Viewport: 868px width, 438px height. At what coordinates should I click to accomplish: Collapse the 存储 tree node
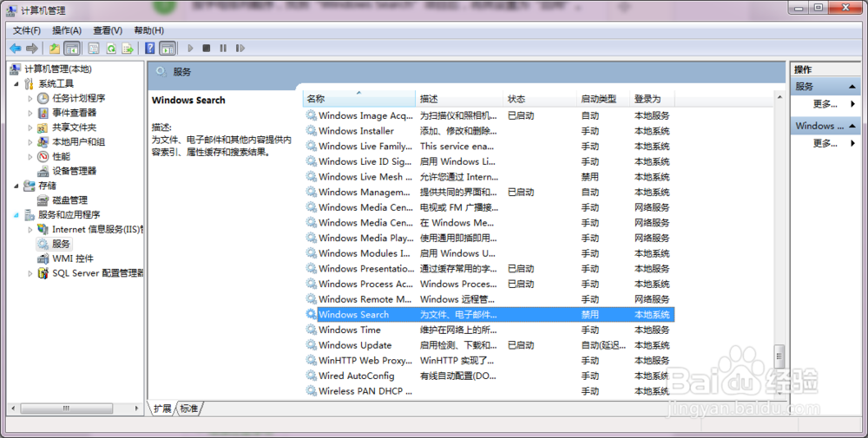coord(16,186)
